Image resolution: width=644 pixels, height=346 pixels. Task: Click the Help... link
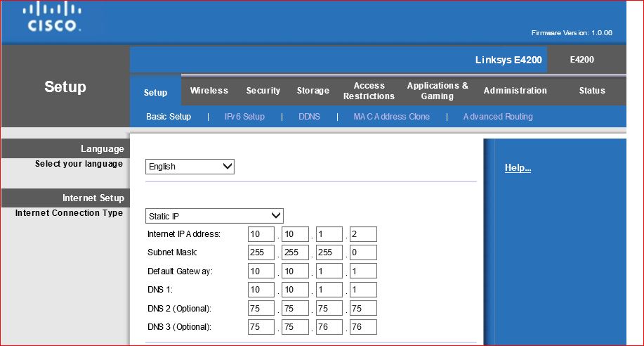pyautogui.click(x=518, y=167)
